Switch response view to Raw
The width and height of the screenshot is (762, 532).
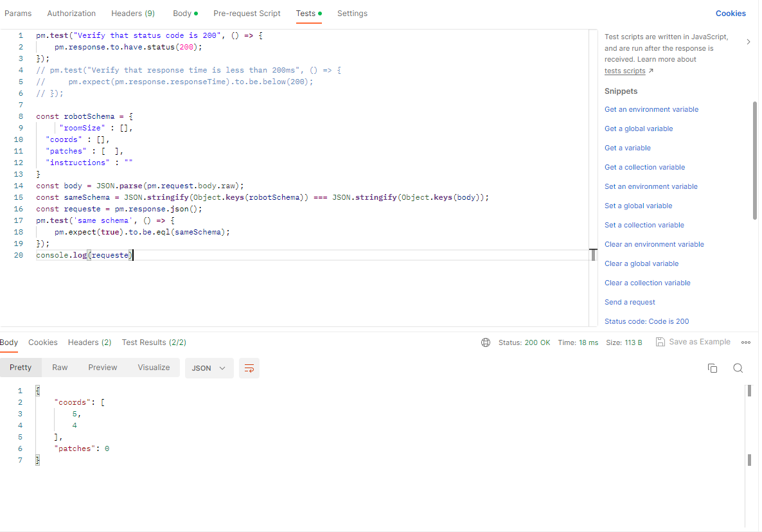60,368
